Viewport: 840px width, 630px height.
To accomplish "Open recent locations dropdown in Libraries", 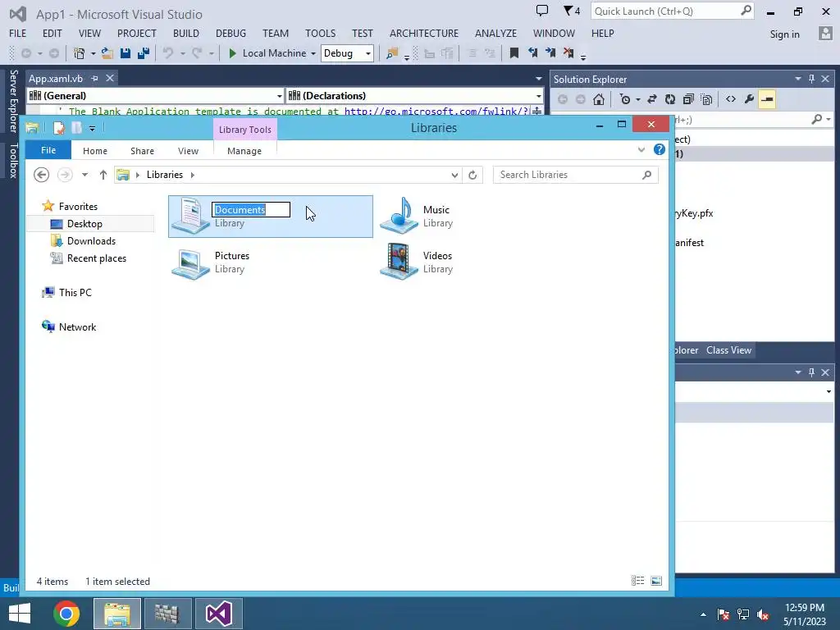I will coord(84,175).
